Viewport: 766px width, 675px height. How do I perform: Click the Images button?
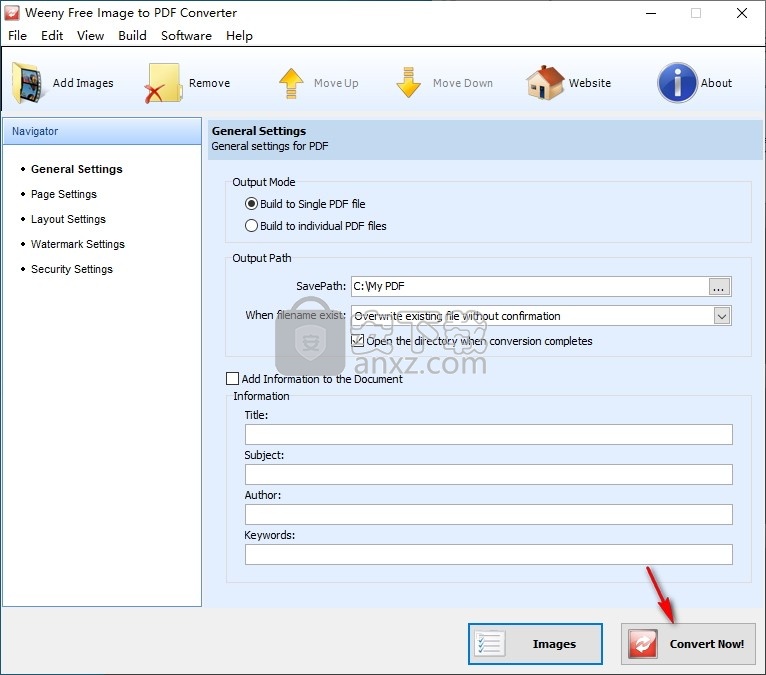pyautogui.click(x=535, y=644)
